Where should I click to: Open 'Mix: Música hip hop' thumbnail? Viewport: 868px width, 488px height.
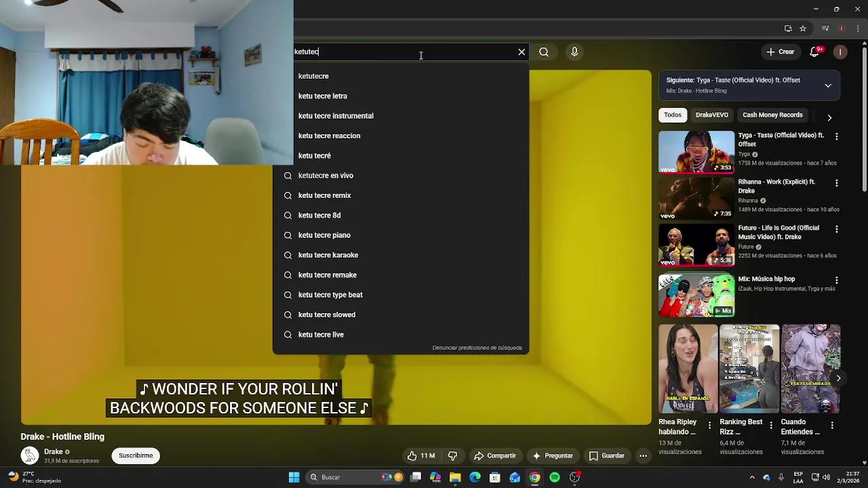point(696,296)
